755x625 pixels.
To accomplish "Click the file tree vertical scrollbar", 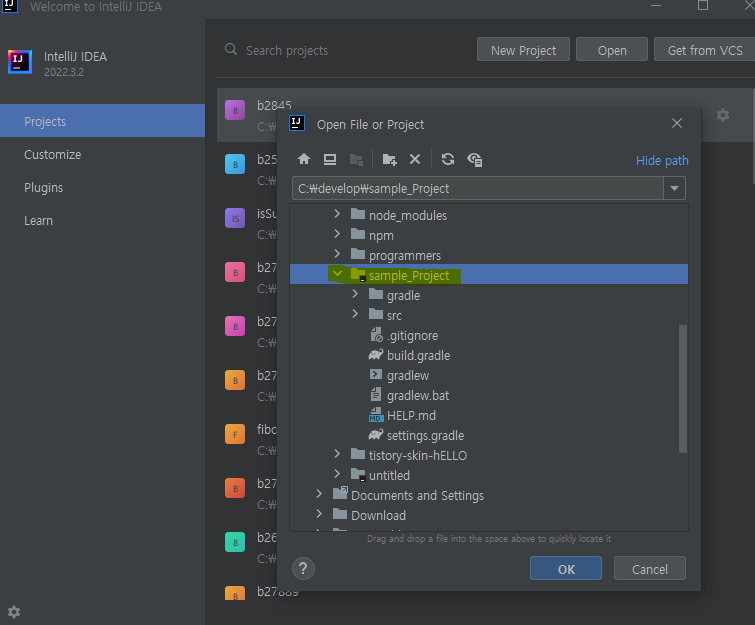I will 683,389.
